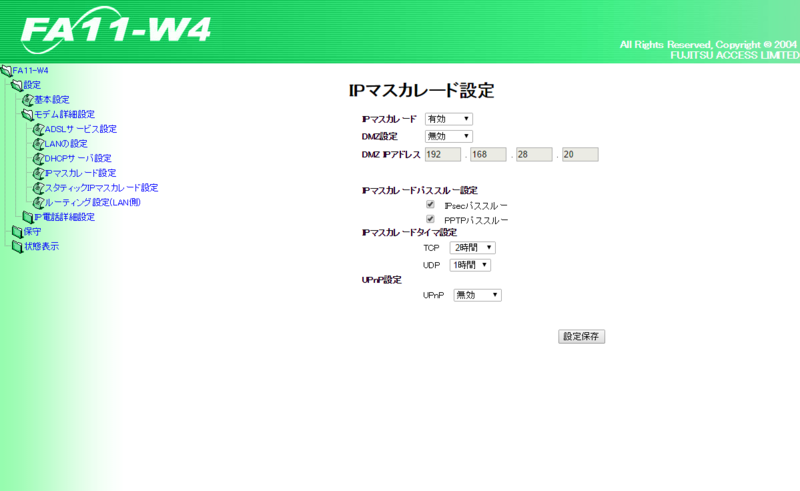800x491 pixels.
Task: Toggle the PPTPパススルー checkbox
Action: (x=431, y=219)
